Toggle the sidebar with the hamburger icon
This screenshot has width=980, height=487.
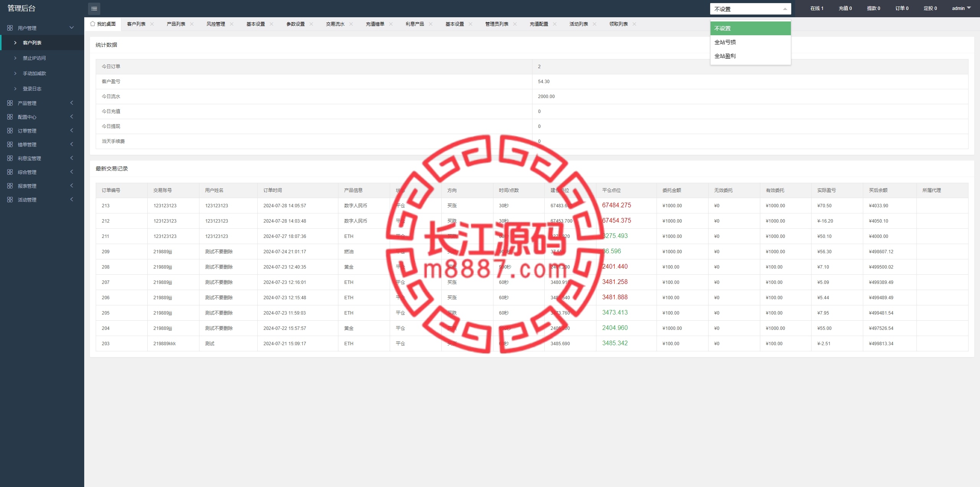click(94, 8)
